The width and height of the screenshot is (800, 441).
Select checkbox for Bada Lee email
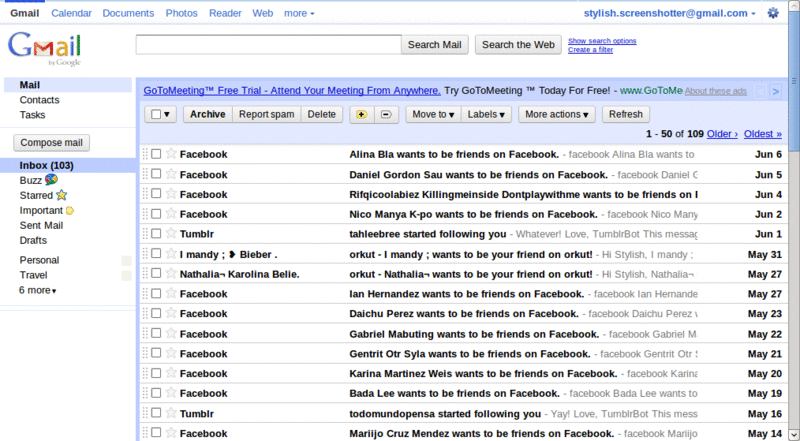point(156,393)
